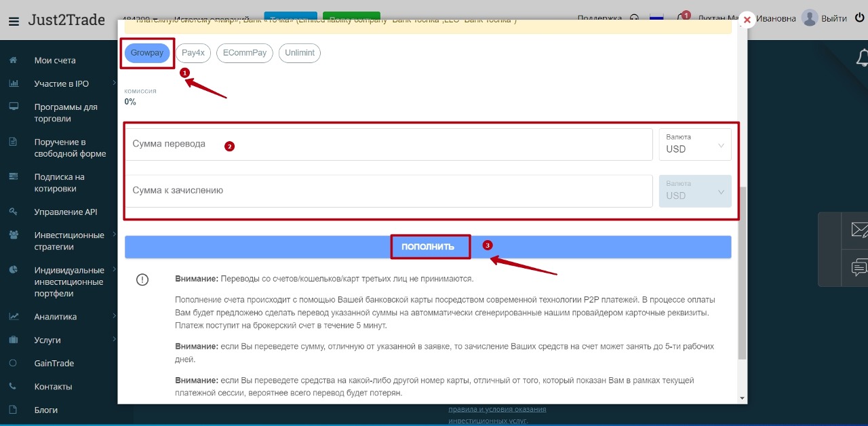Click the phone icon beside Контакты
868x426 pixels.
(x=13, y=387)
